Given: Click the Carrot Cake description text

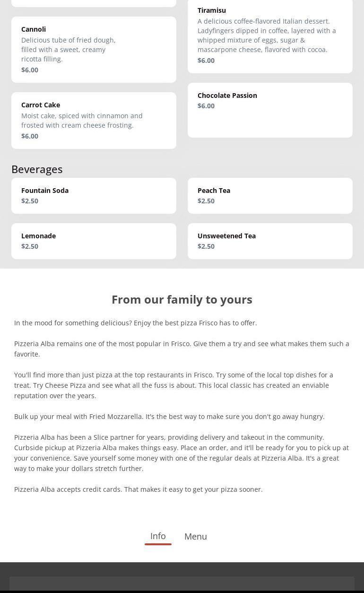Looking at the screenshot, I should pyautogui.click(x=82, y=121).
